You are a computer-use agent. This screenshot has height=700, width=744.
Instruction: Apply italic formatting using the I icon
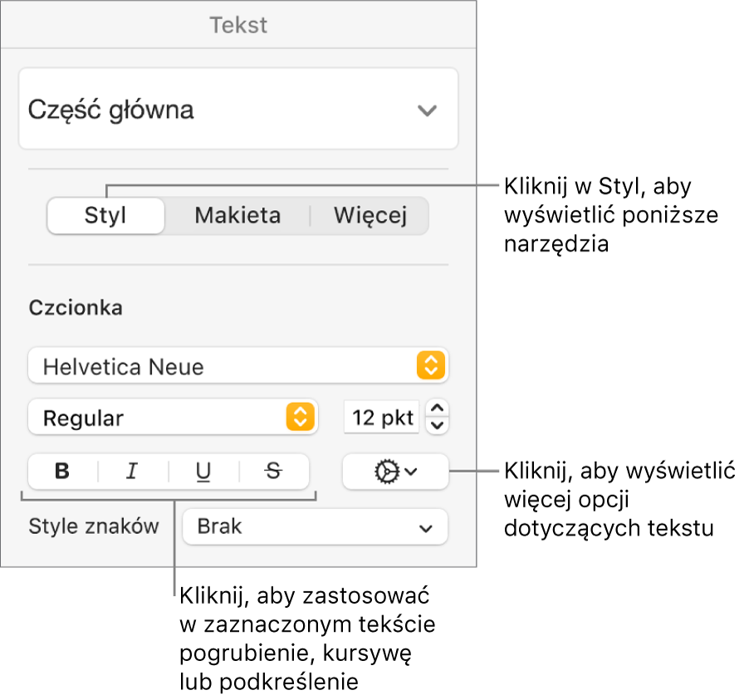point(131,472)
